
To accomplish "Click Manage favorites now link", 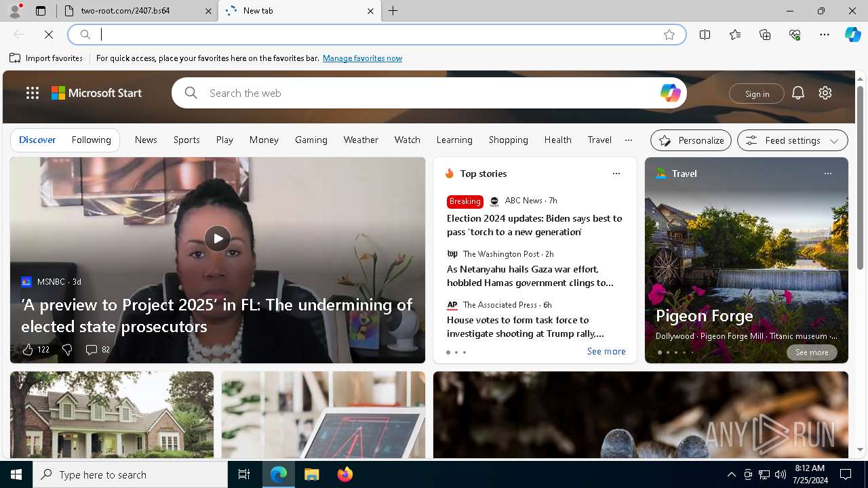I will coord(362,58).
